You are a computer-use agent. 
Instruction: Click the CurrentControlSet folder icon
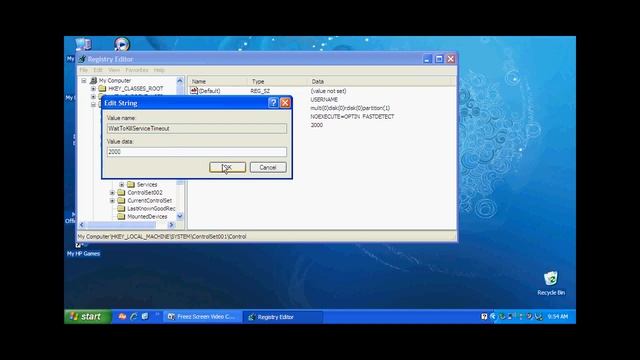pyautogui.click(x=121, y=201)
